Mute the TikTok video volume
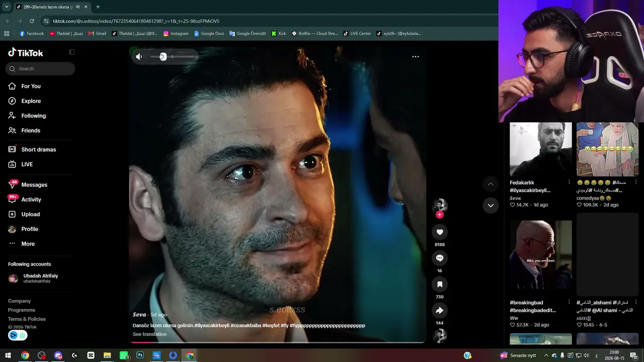The height and width of the screenshot is (362, 644). coord(139,57)
